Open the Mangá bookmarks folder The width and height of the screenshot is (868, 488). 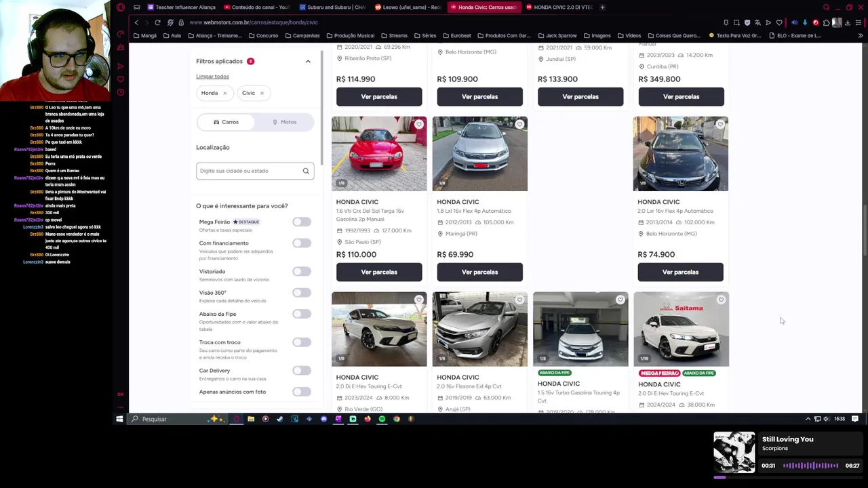145,35
